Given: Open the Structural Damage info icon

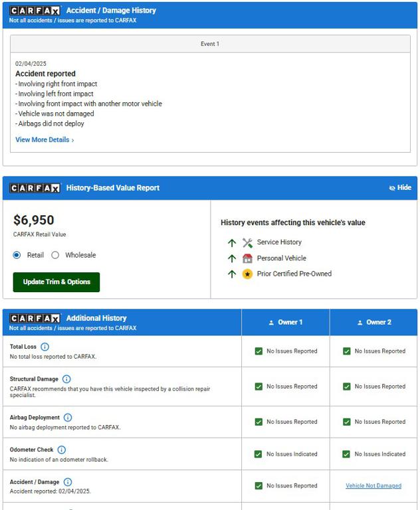Looking at the screenshot, I should pyautogui.click(x=66, y=379).
